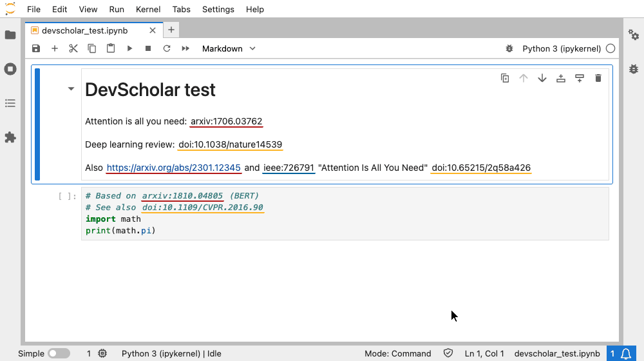Click the arxiv:1810.04805 reference in code cell
Screen dimensions: 644x361
182,196
